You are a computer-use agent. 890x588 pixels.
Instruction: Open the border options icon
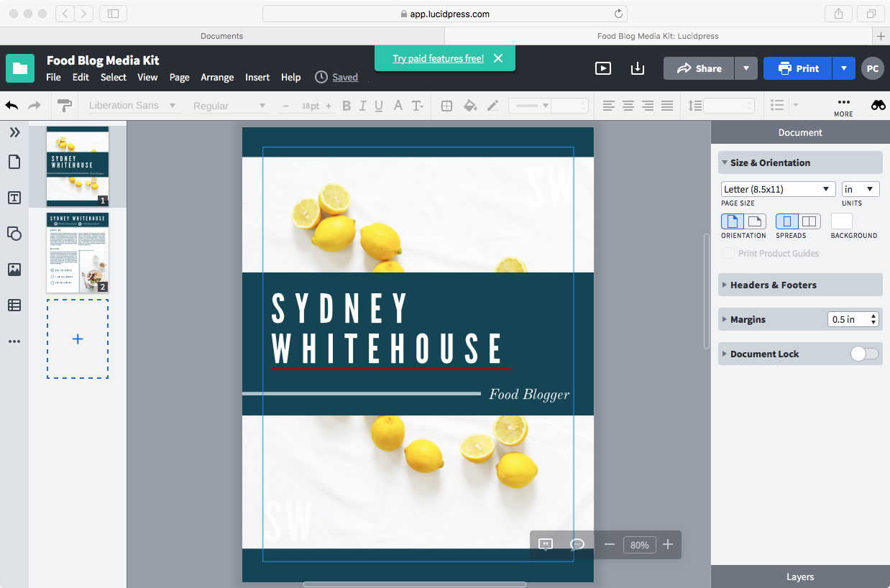click(x=446, y=106)
